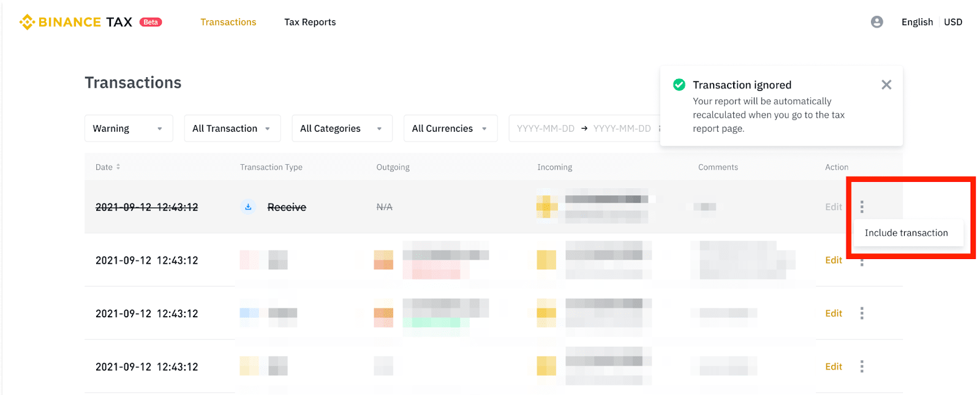Click the Transaction ignored notification title
Viewport: 980px width, 395px height.
[x=742, y=85]
